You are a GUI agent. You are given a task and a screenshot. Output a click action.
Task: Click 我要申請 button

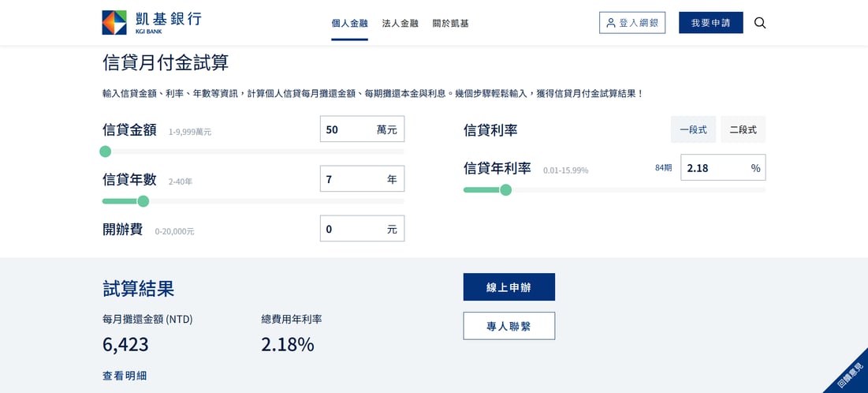pos(711,23)
